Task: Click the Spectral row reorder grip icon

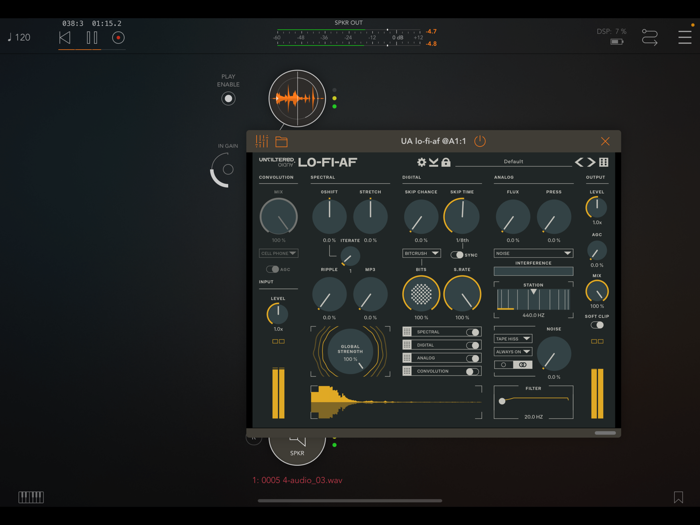Action: (x=407, y=332)
